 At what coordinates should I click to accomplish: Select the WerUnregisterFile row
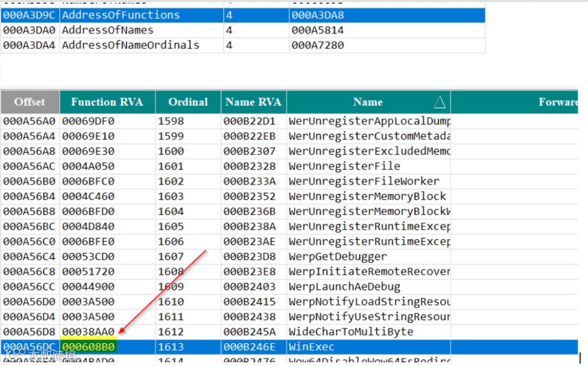click(289, 167)
